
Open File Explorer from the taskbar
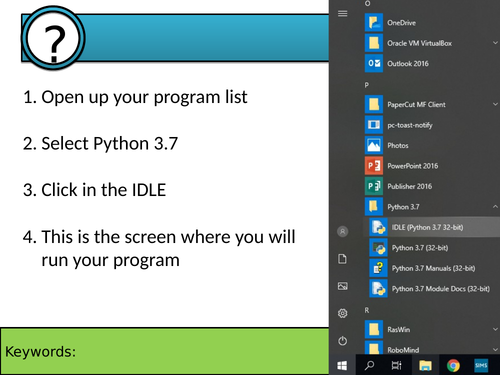(425, 365)
